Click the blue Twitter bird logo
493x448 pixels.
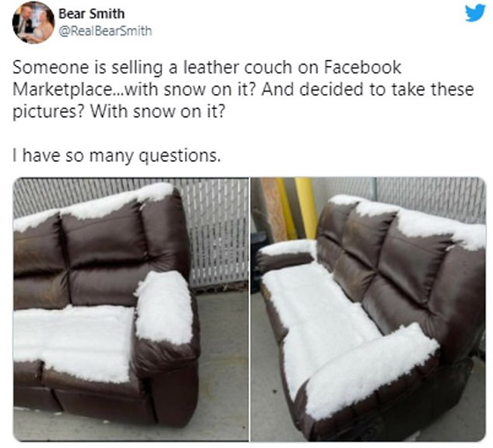475,13
